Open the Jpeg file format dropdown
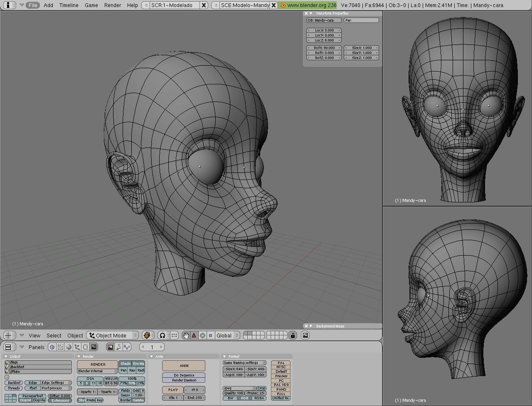This screenshot has height=406, width=532. click(239, 388)
